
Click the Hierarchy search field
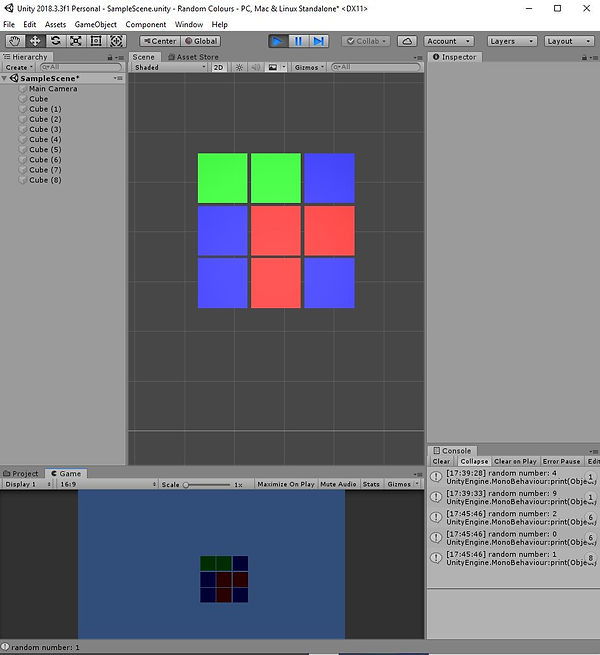click(x=80, y=67)
